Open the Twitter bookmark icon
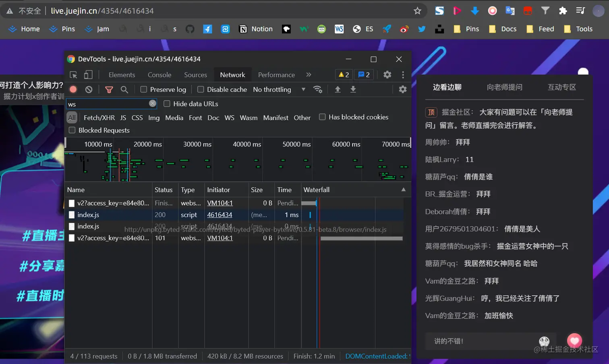This screenshot has width=609, height=364. 422,29
